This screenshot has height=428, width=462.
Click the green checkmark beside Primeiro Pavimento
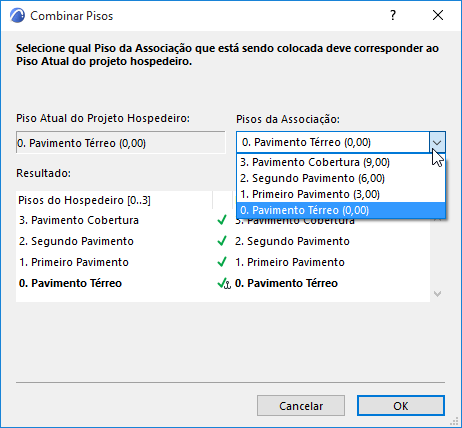click(x=222, y=262)
